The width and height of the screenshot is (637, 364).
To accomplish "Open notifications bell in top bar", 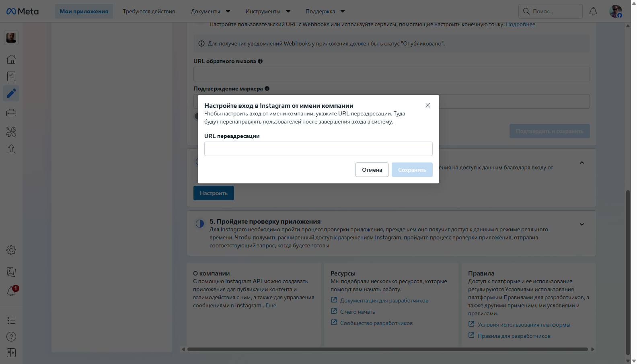I will (x=593, y=11).
